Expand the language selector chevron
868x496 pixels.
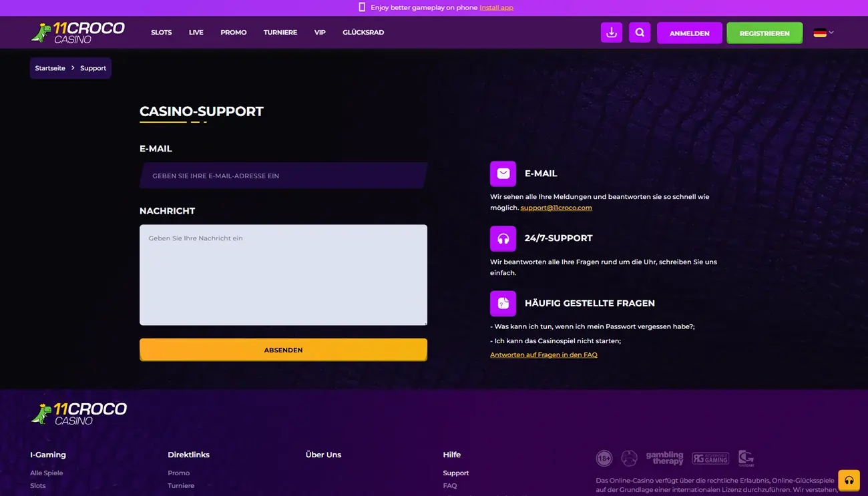(x=831, y=32)
